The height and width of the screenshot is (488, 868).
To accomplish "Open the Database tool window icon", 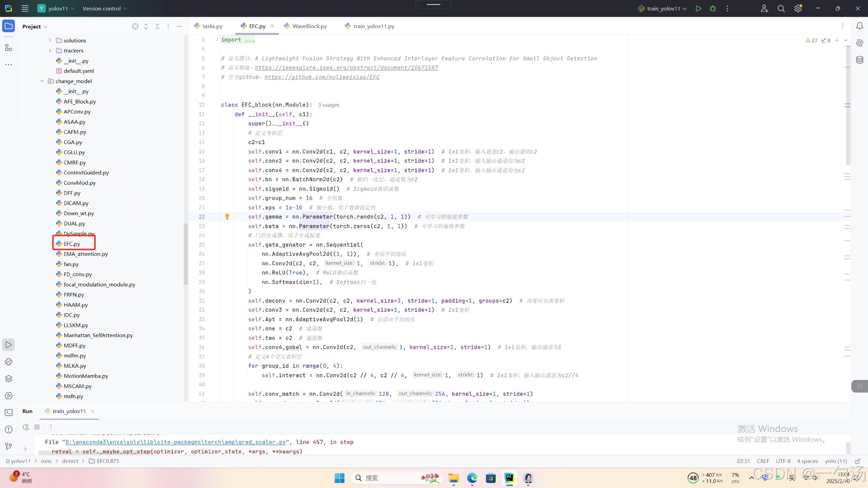I will 859,60.
